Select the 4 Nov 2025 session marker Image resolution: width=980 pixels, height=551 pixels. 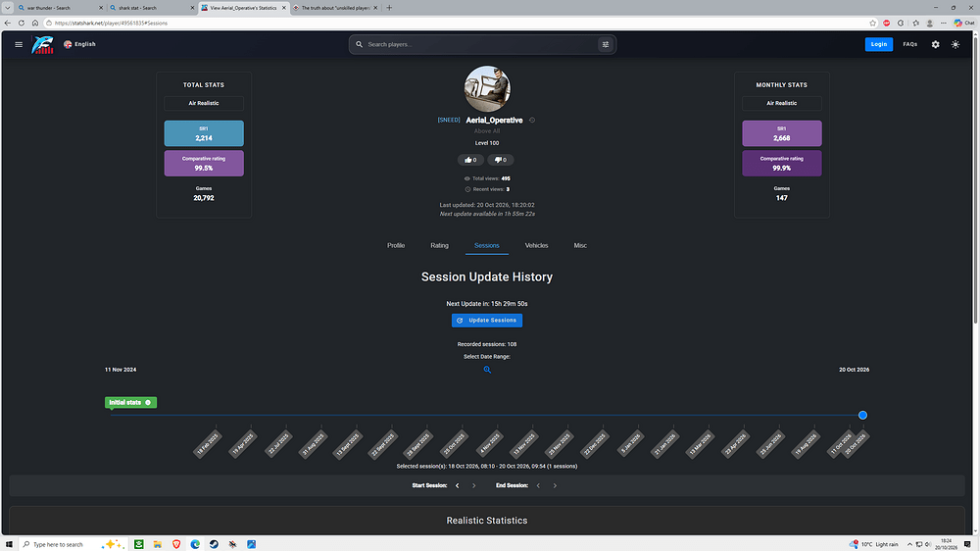pos(489,445)
